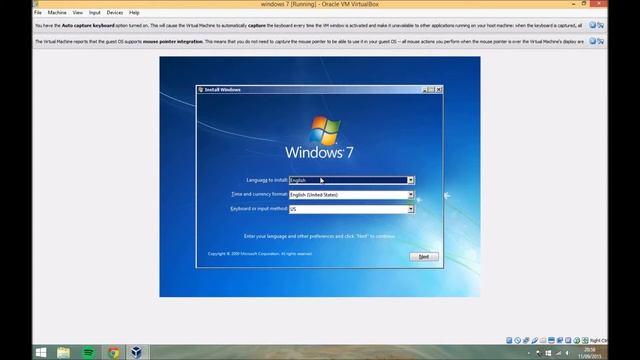640x360 pixels.
Task: Click don't-show-again icon on Auto capture keyboard message
Action: coord(600,25)
